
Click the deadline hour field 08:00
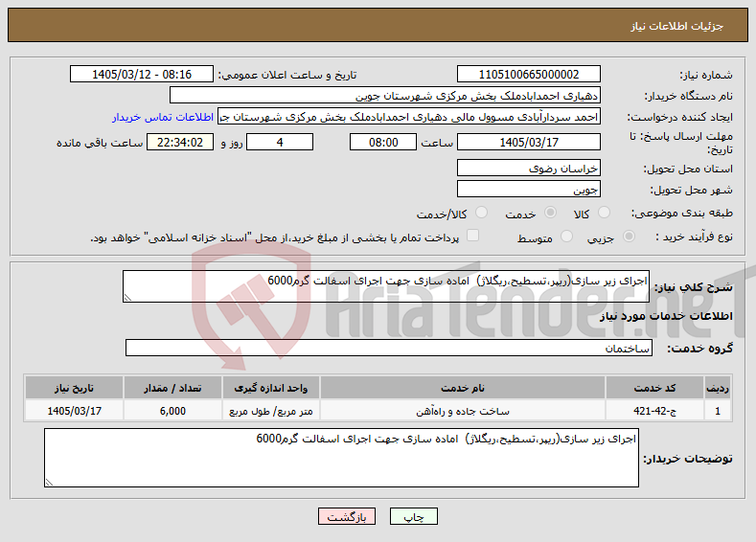383,142
